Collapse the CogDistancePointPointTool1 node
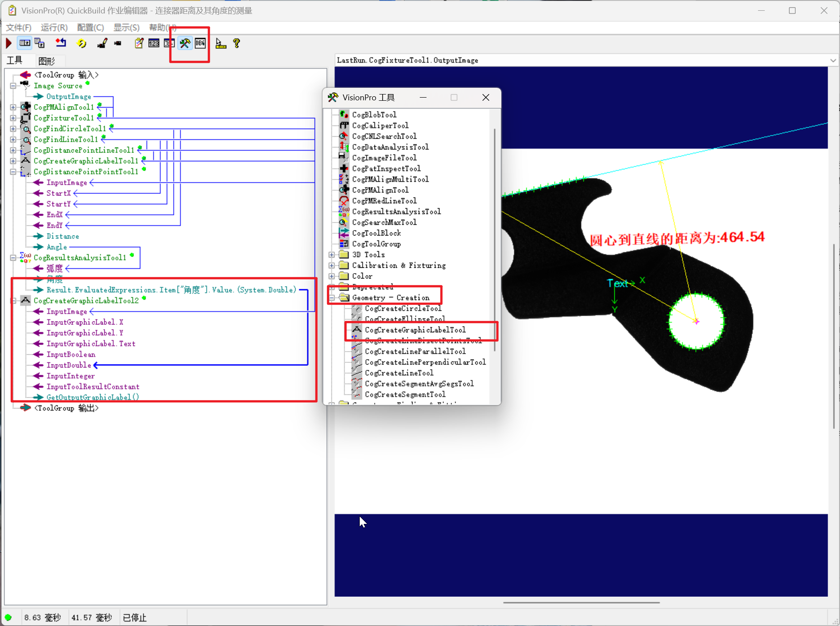Image resolution: width=840 pixels, height=626 pixels. coord(13,172)
